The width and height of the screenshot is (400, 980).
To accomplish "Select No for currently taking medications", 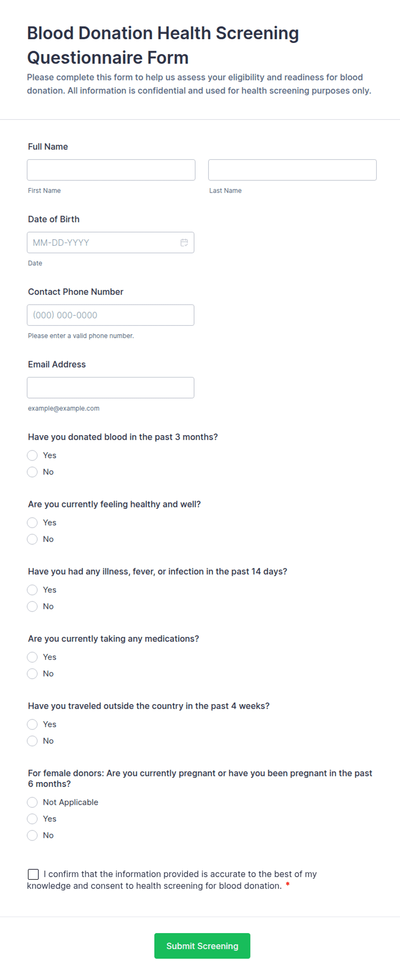I will 32,674.
